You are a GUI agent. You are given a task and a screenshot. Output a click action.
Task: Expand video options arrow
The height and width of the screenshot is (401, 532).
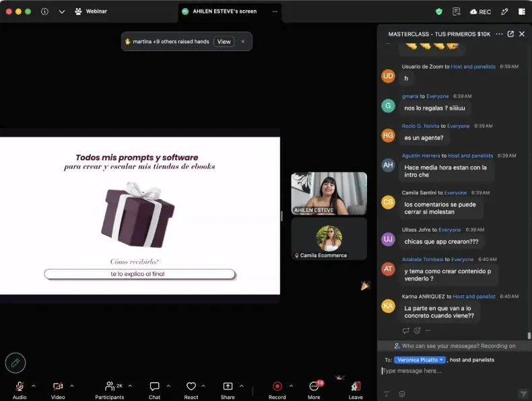pos(72,386)
